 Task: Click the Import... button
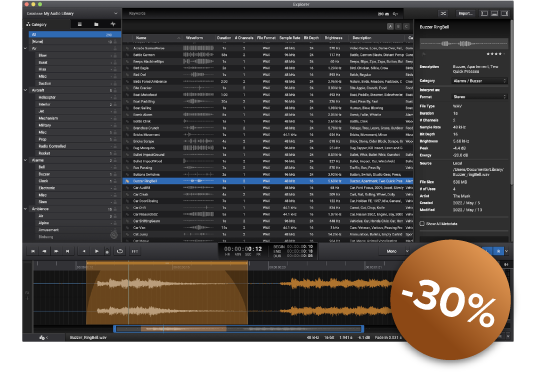[465, 13]
